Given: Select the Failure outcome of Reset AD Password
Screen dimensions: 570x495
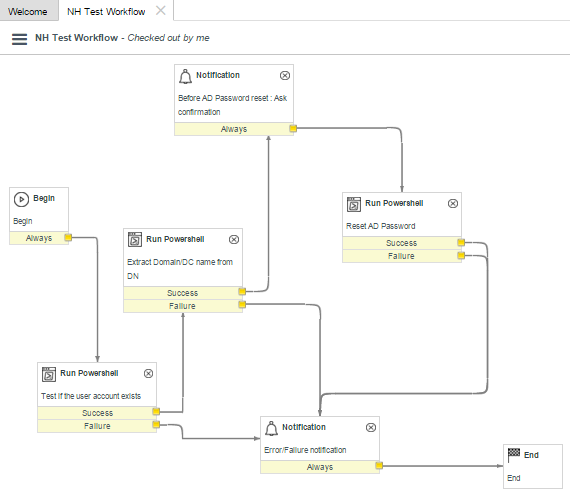Looking at the screenshot, I should click(402, 256).
